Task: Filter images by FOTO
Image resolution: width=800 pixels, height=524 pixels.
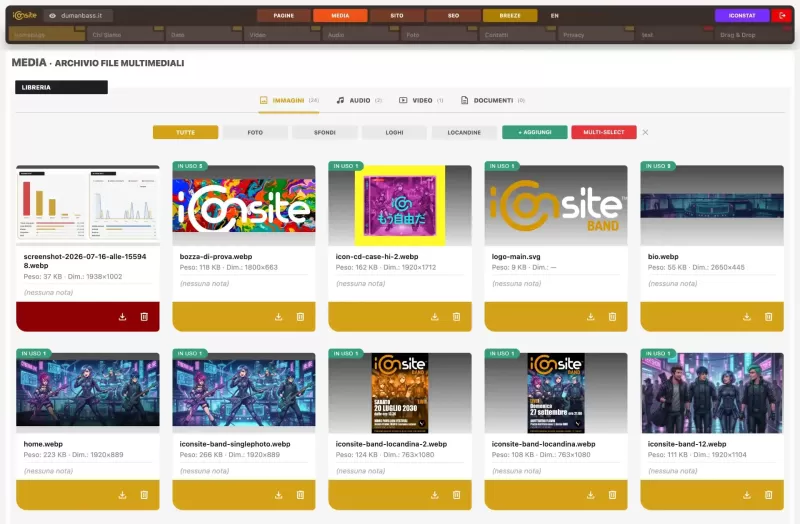Action: pos(255,132)
